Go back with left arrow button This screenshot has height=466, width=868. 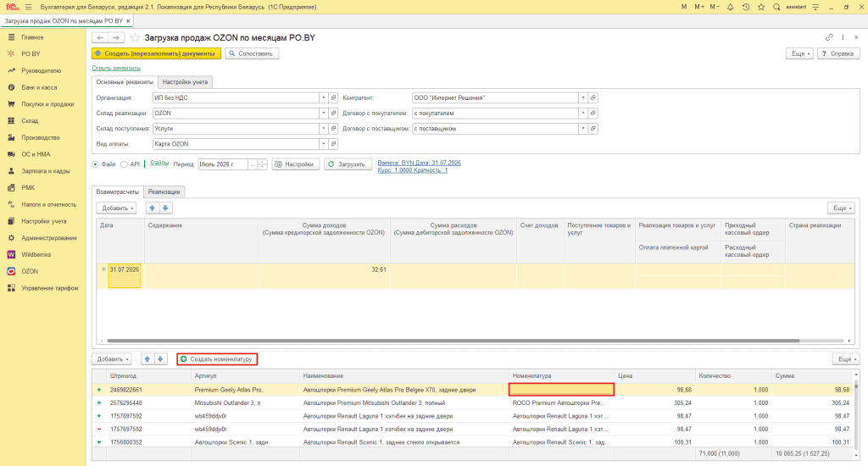click(x=100, y=37)
